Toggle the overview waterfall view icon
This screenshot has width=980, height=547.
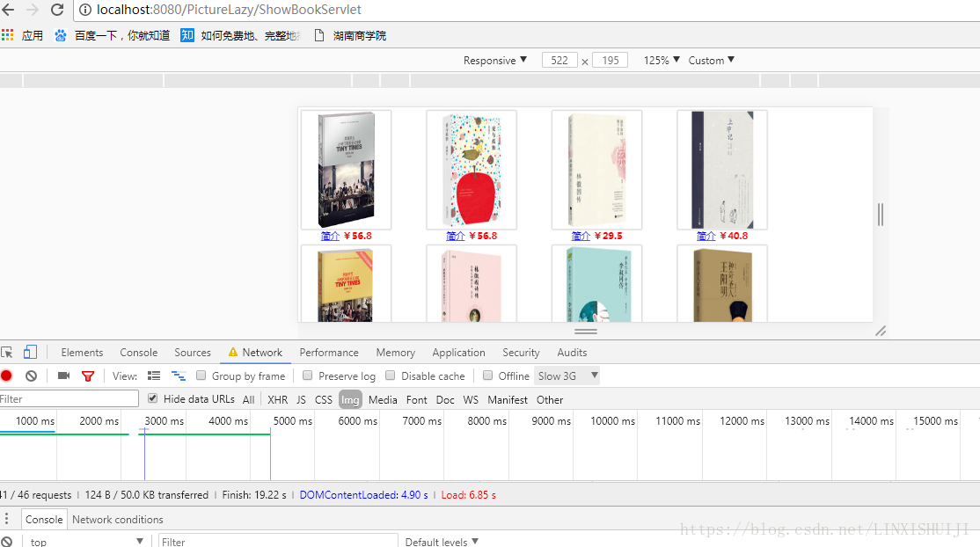(x=179, y=376)
